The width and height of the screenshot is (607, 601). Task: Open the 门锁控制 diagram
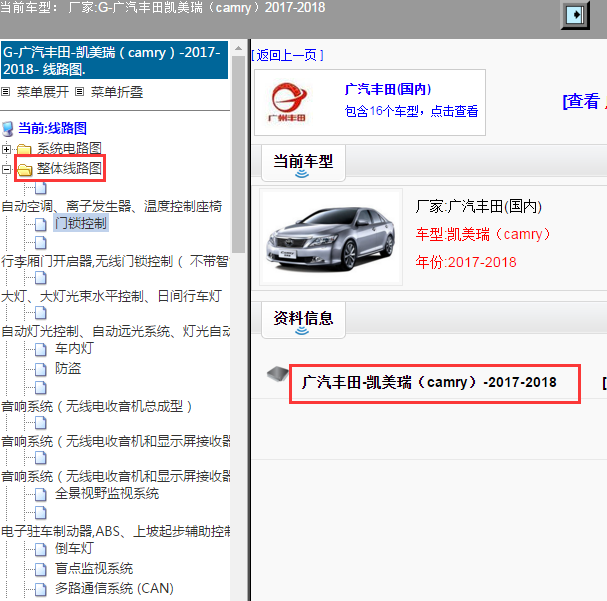81,223
